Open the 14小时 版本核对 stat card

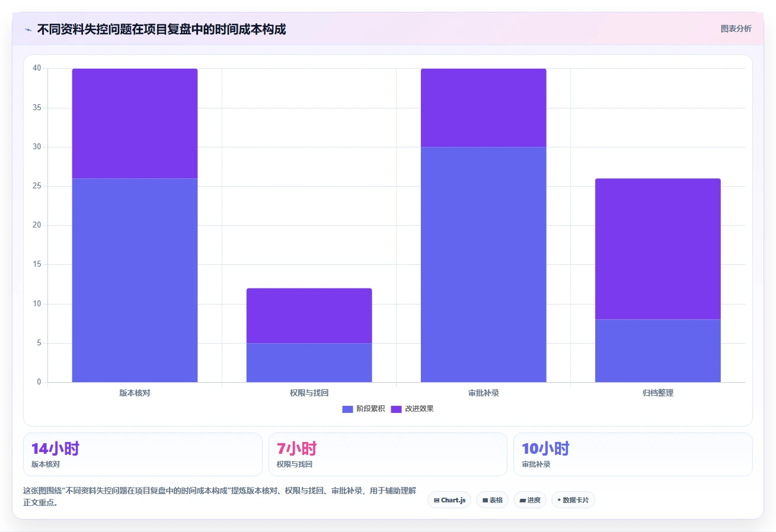(142, 454)
